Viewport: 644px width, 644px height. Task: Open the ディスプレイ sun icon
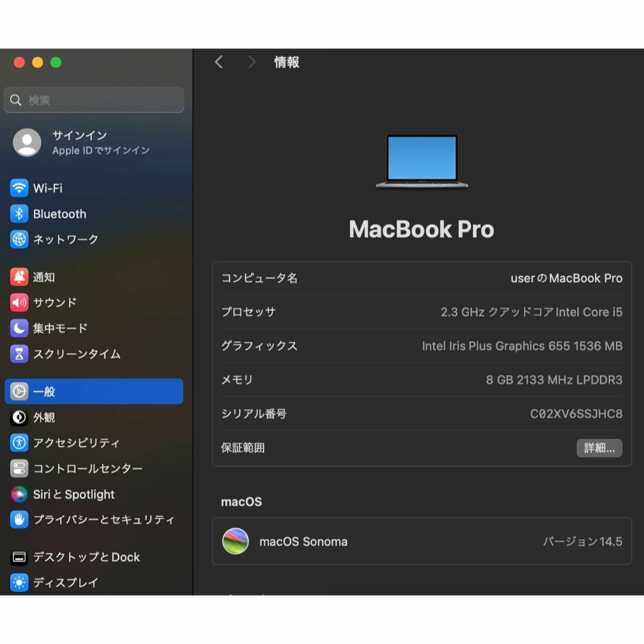[x=19, y=583]
